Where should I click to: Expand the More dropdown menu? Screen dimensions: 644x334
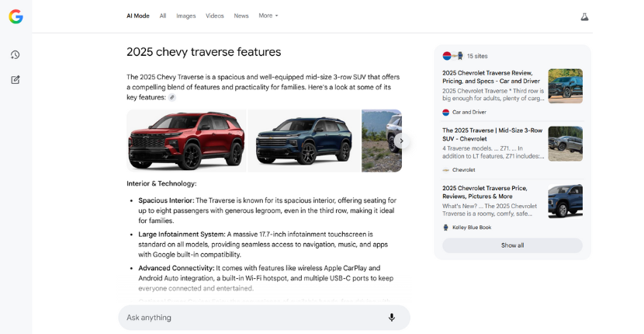[268, 16]
